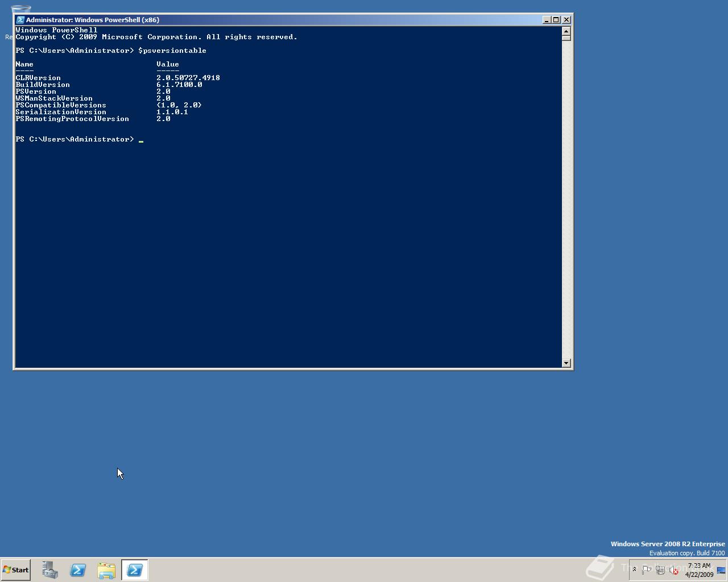Screen dimensions: 728x582
Task: Click the WSManStackVersion row name
Action: pos(54,98)
